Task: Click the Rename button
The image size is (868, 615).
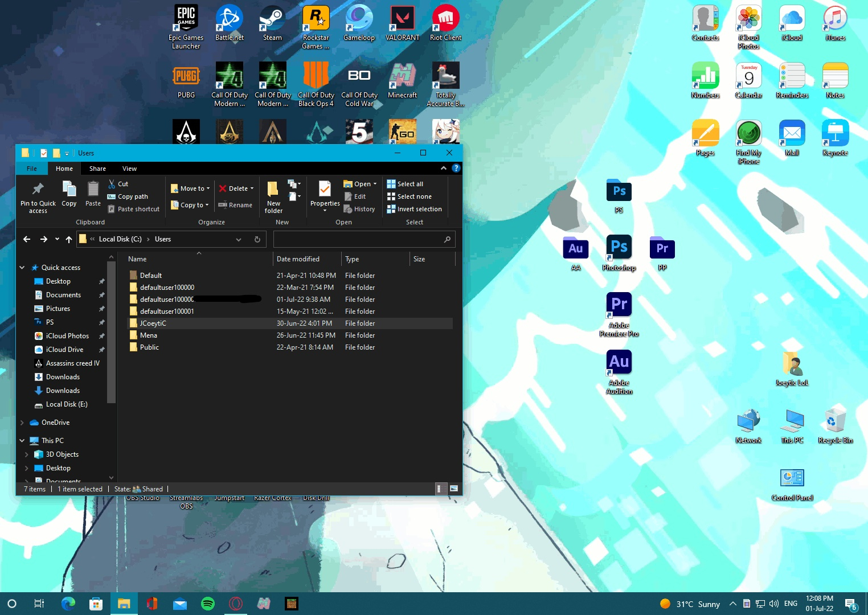Action: pos(235,205)
